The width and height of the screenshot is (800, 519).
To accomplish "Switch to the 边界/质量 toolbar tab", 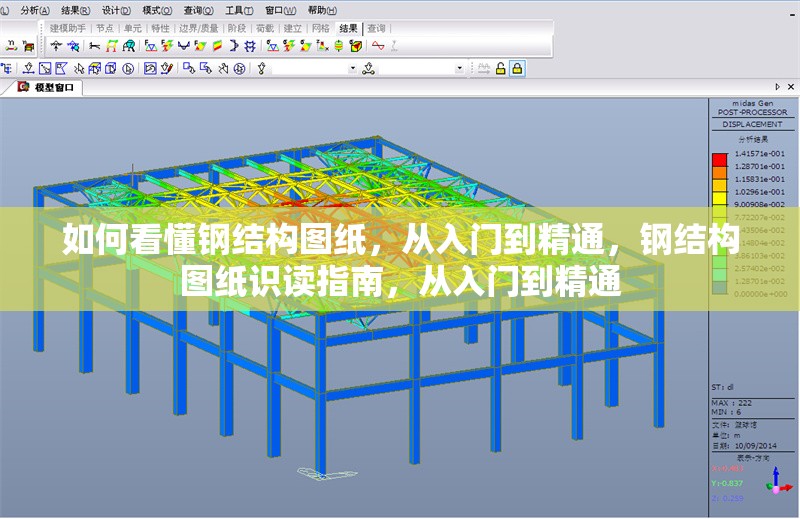I will [x=198, y=28].
